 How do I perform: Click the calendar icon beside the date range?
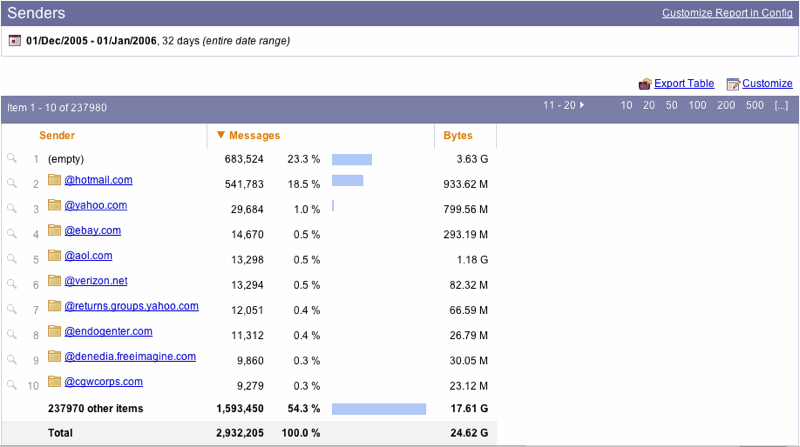pyautogui.click(x=15, y=41)
